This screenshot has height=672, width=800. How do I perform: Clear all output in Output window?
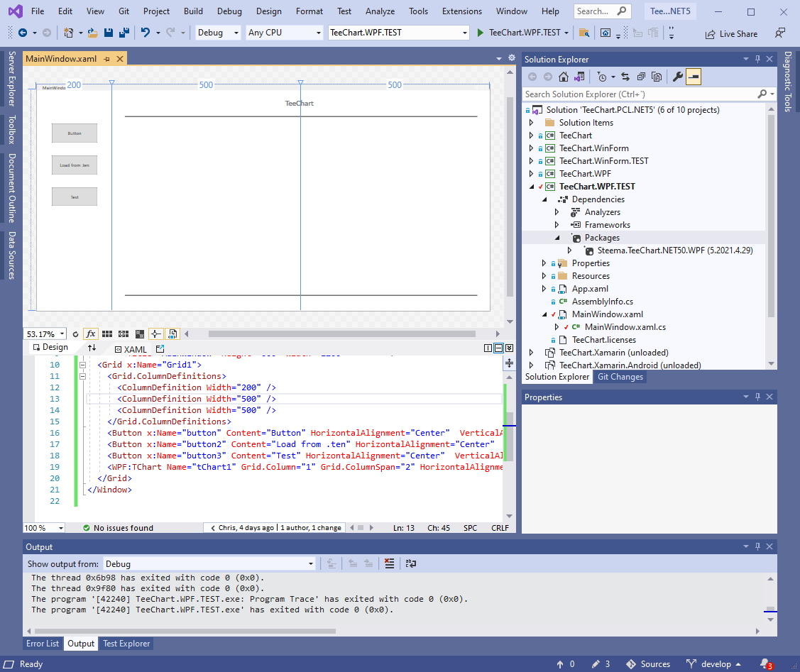click(x=389, y=563)
